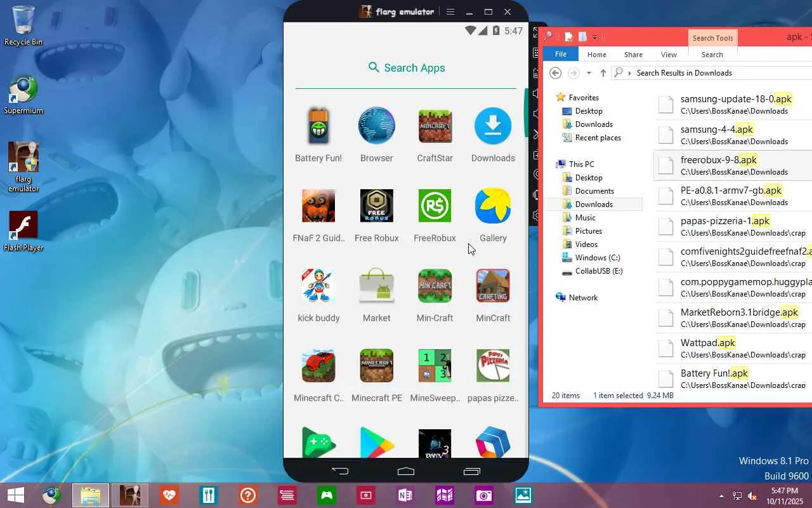Image resolution: width=812 pixels, height=508 pixels.
Task: Select the PE-a0.8.1-armv7-gb.apk file
Action: pyautogui.click(x=733, y=196)
